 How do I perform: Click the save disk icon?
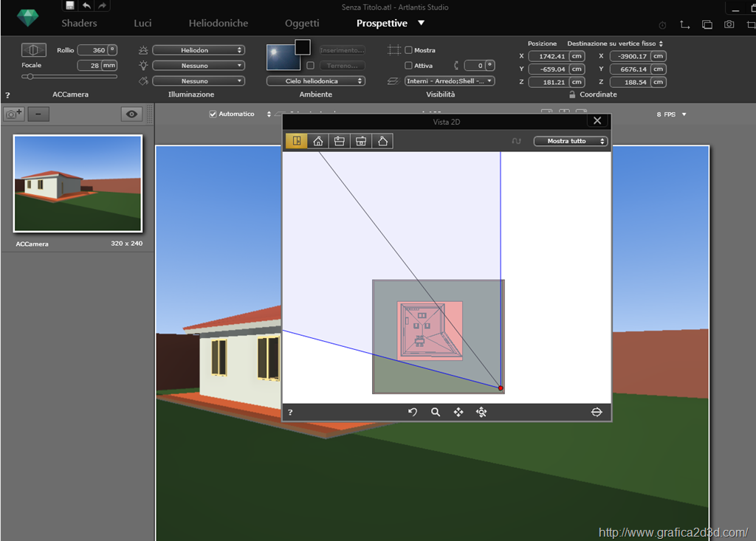[x=69, y=6]
